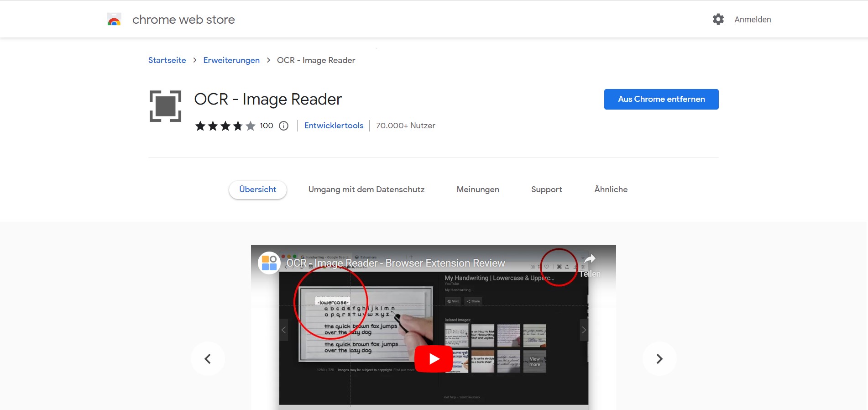868x410 pixels.
Task: Switch to Umgang mit dem Datenschutz tab
Action: [x=366, y=189]
